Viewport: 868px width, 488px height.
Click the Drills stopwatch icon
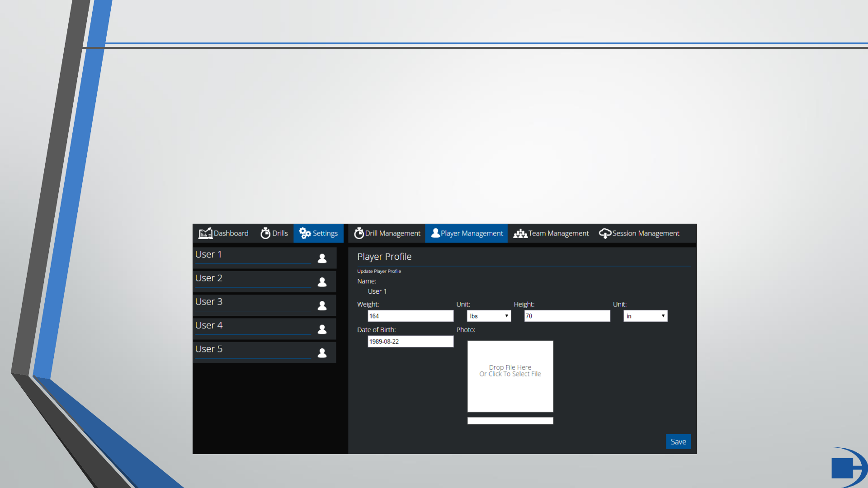pyautogui.click(x=265, y=233)
